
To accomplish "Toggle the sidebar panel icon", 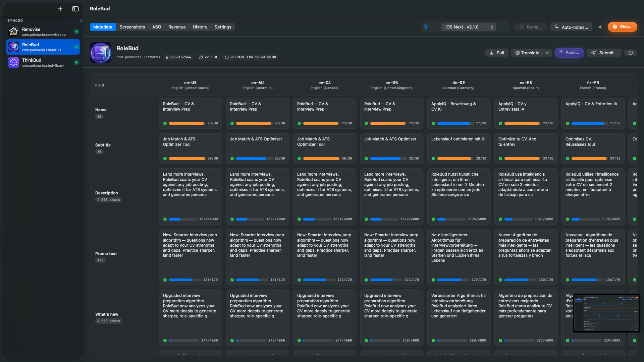I will tap(75, 9).
